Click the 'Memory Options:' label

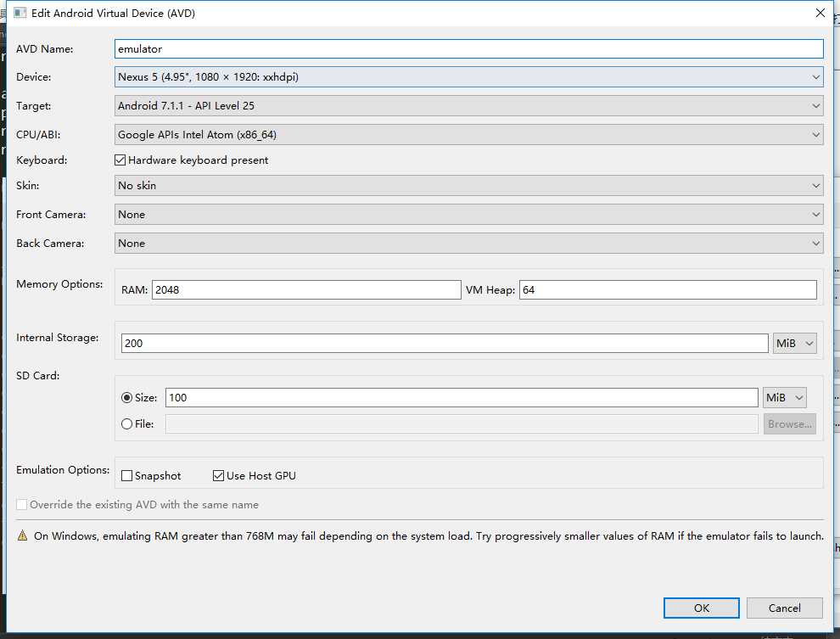[59, 284]
